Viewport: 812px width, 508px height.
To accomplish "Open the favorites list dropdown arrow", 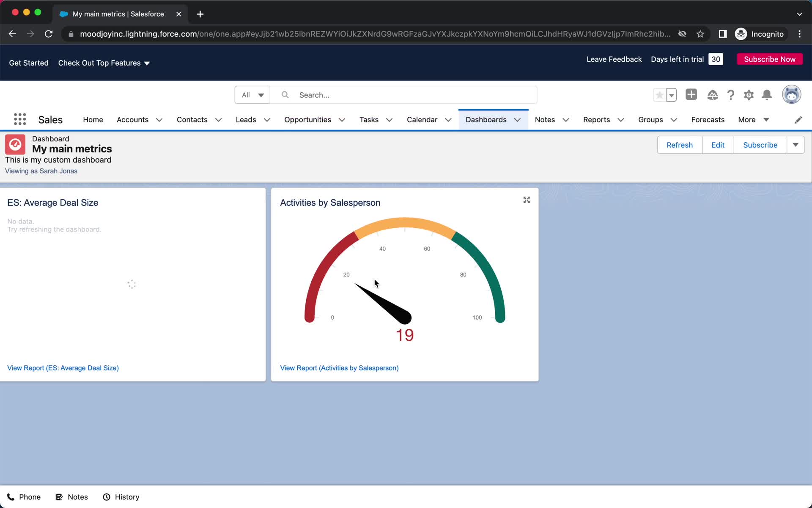I will click(672, 95).
